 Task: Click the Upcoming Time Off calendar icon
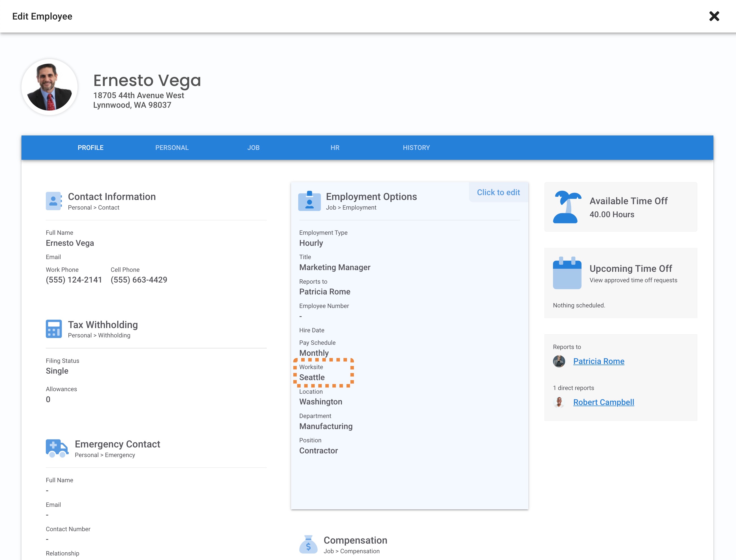[567, 273]
